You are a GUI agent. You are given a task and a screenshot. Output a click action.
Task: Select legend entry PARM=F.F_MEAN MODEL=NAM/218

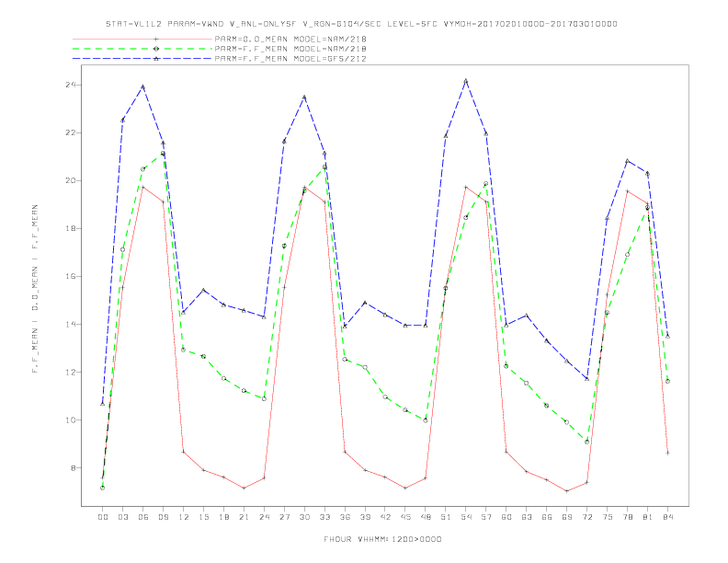[x=290, y=49]
